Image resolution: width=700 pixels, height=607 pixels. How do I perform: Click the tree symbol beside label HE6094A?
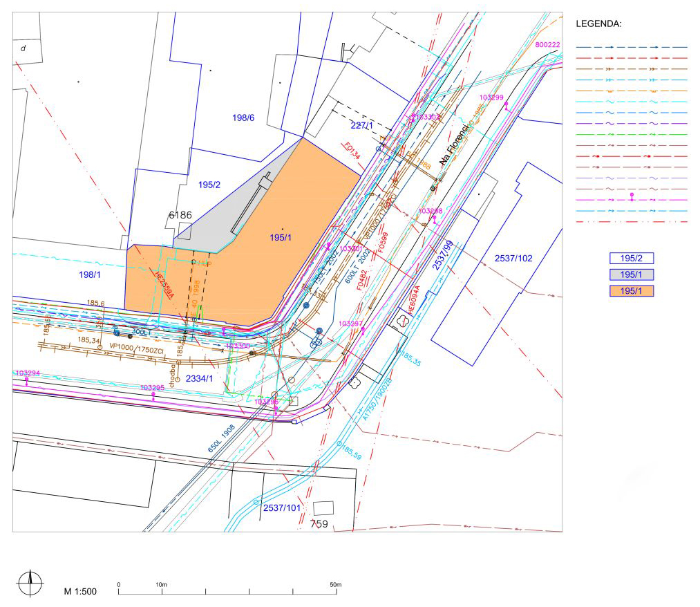pos(400,319)
